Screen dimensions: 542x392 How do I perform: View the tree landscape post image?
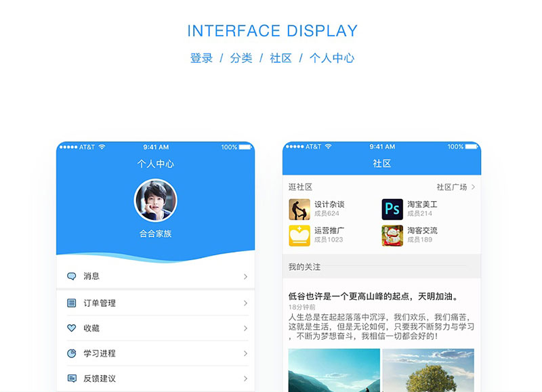(428, 370)
